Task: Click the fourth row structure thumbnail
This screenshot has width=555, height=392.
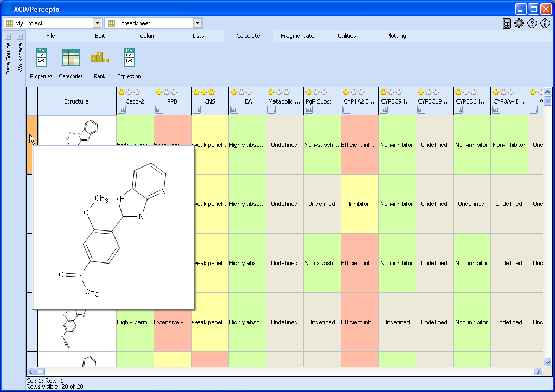Action: coord(76,330)
